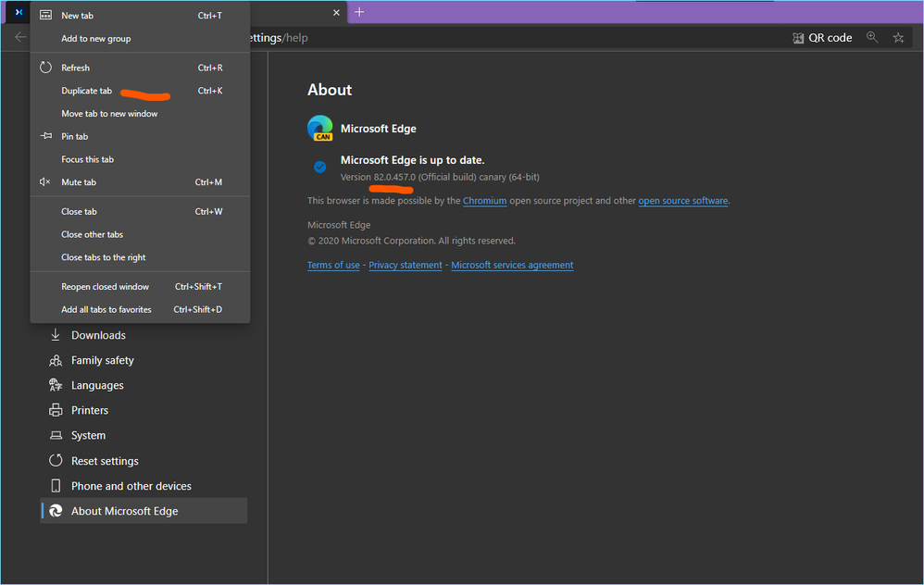924x585 pixels.
Task: Click the Languages icon in sidebar
Action: 56,385
